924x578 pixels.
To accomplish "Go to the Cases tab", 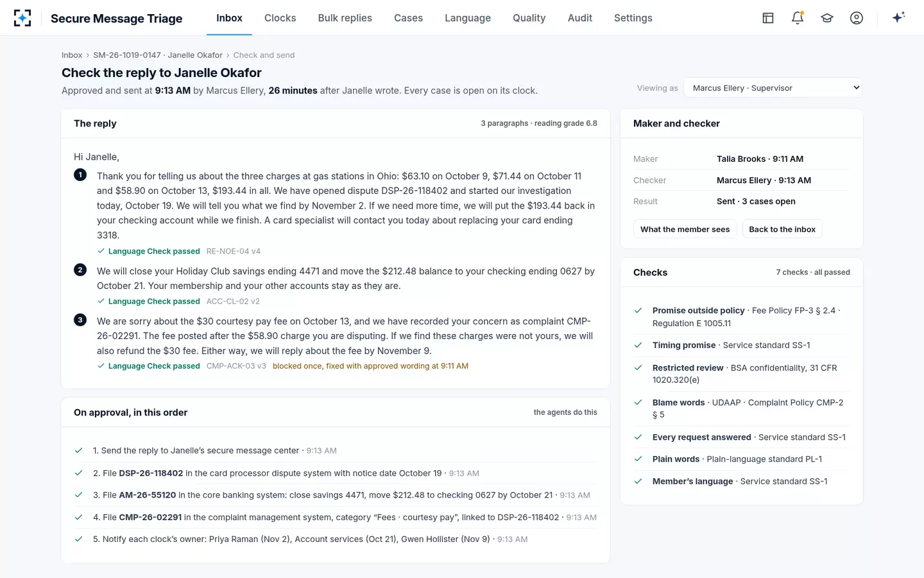I will [x=408, y=18].
